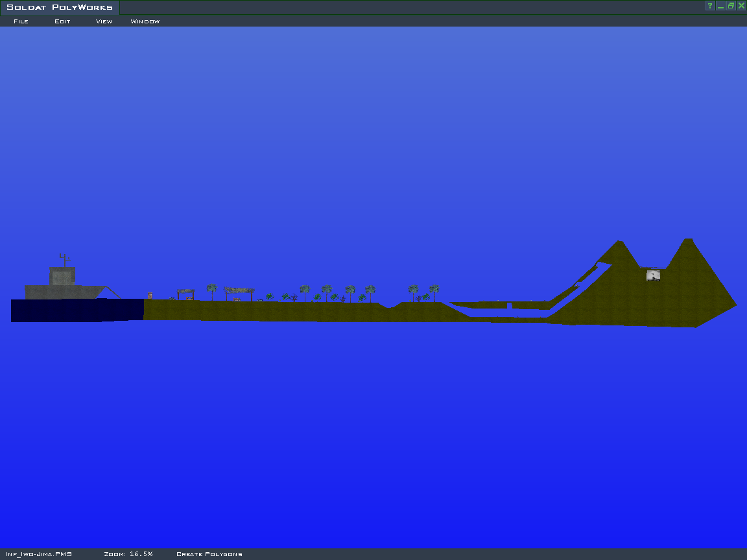
Task: Click the Zoom 16.5% status indicator
Action: [128, 554]
